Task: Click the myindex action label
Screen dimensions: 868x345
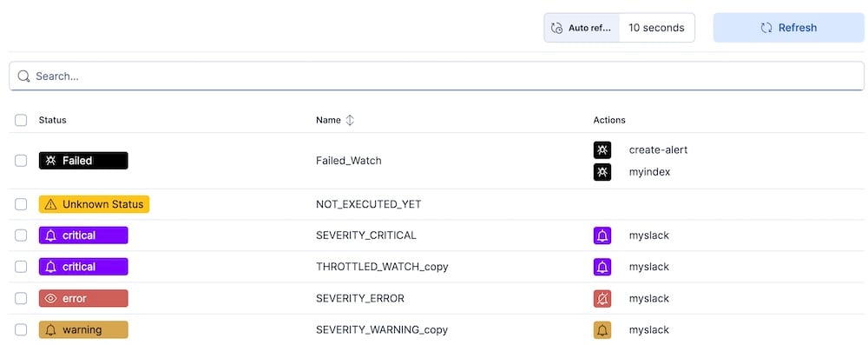Action: pos(649,172)
